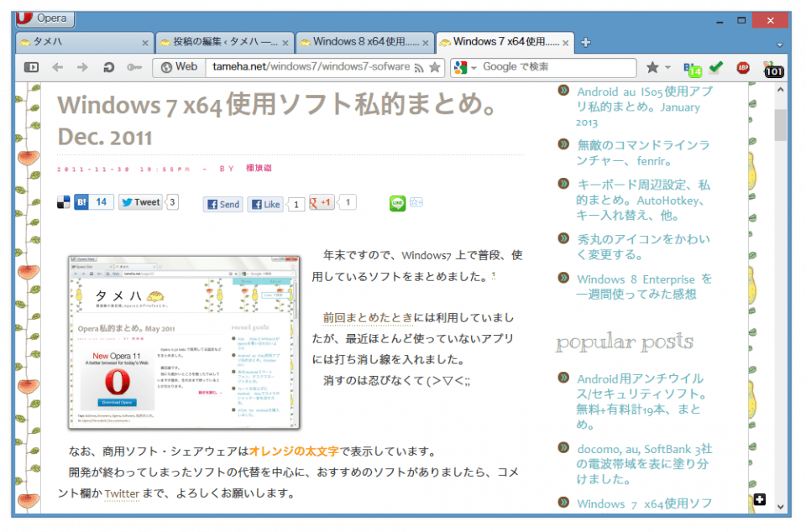Click the 101 counter extension icon
The width and height of the screenshot is (806, 532).
pyautogui.click(x=773, y=70)
